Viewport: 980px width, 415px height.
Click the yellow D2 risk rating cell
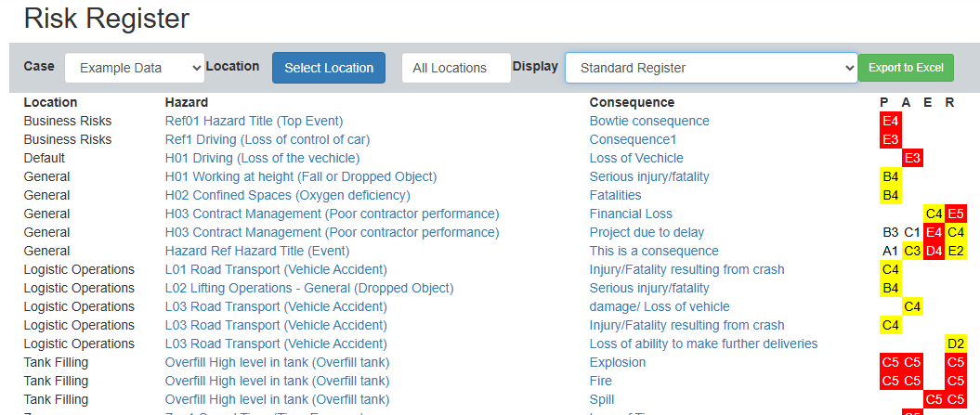[x=956, y=344]
